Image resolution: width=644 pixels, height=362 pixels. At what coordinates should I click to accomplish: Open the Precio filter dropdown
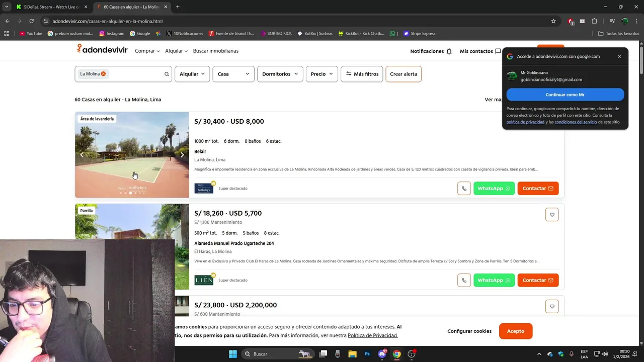tap(321, 74)
